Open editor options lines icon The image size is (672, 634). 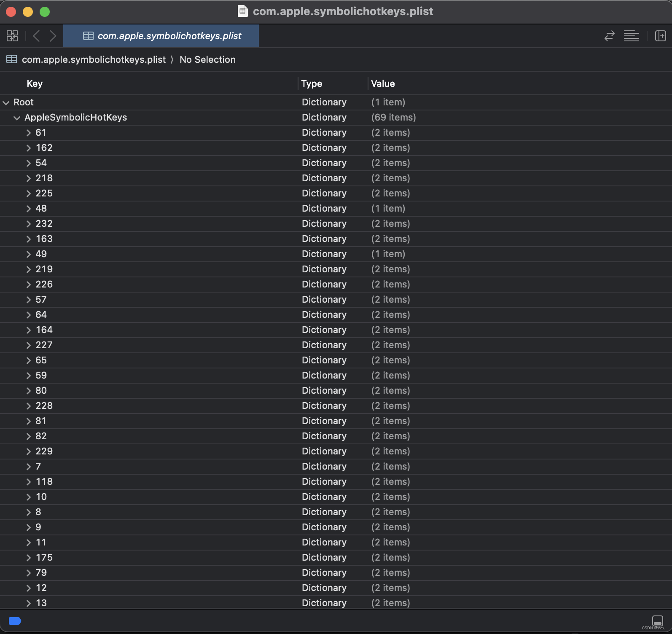tap(631, 36)
